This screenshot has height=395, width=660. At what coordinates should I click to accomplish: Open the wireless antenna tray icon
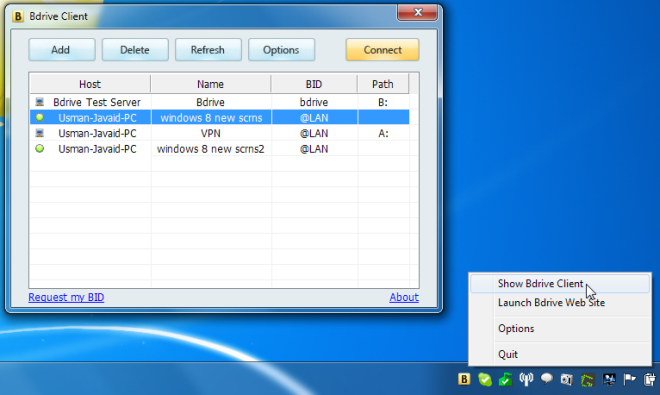(x=526, y=379)
